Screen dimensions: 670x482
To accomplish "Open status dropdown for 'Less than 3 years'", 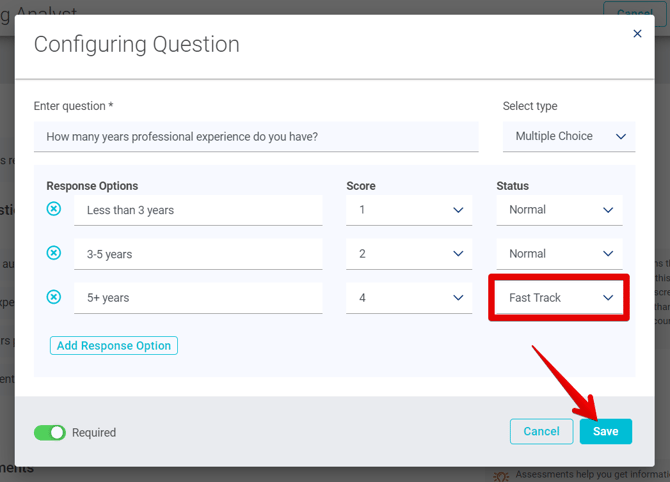I will pos(559,210).
